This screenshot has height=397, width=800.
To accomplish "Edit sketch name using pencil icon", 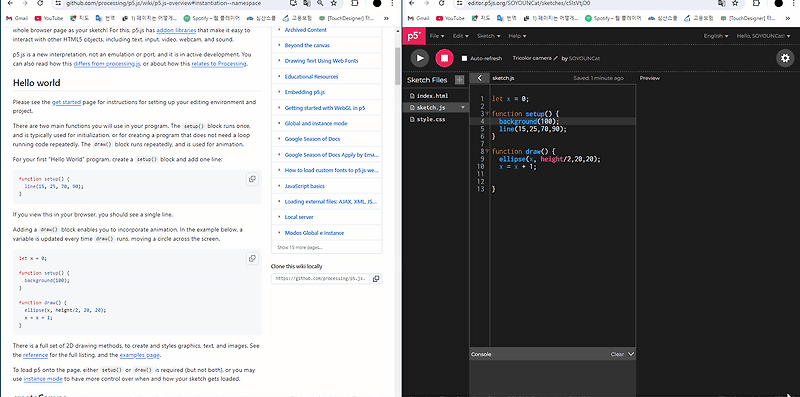I will tap(556, 58).
